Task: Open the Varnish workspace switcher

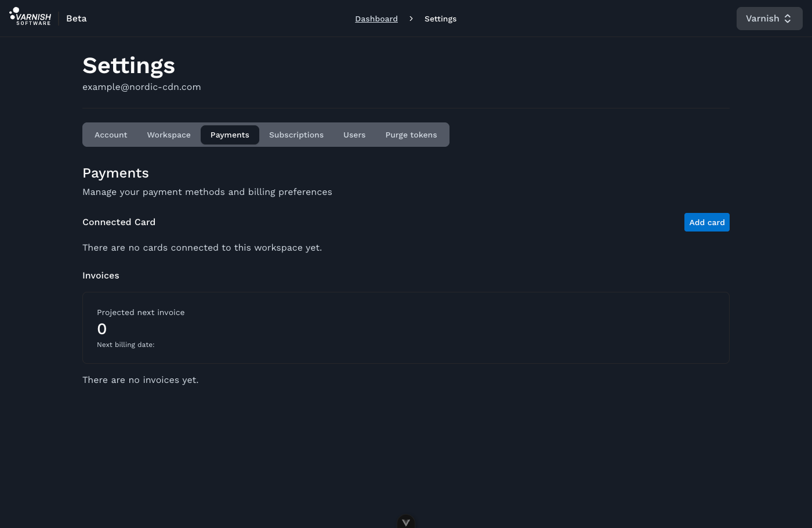Action: [x=768, y=19]
